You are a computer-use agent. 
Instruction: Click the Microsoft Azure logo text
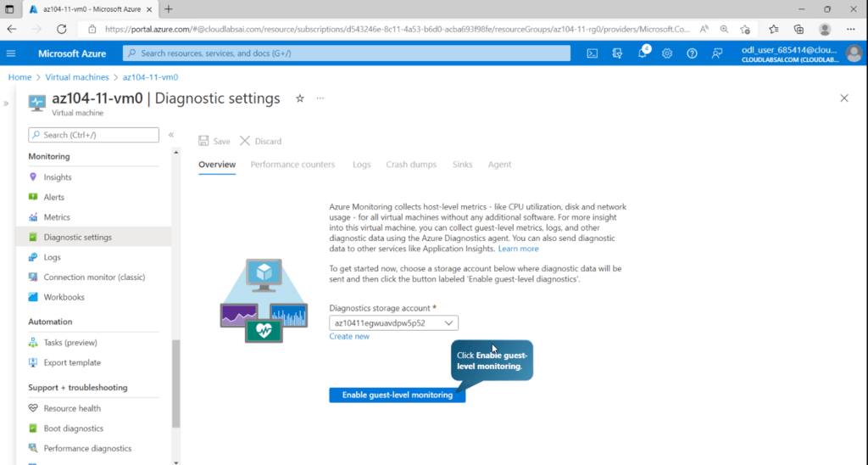[x=72, y=53]
